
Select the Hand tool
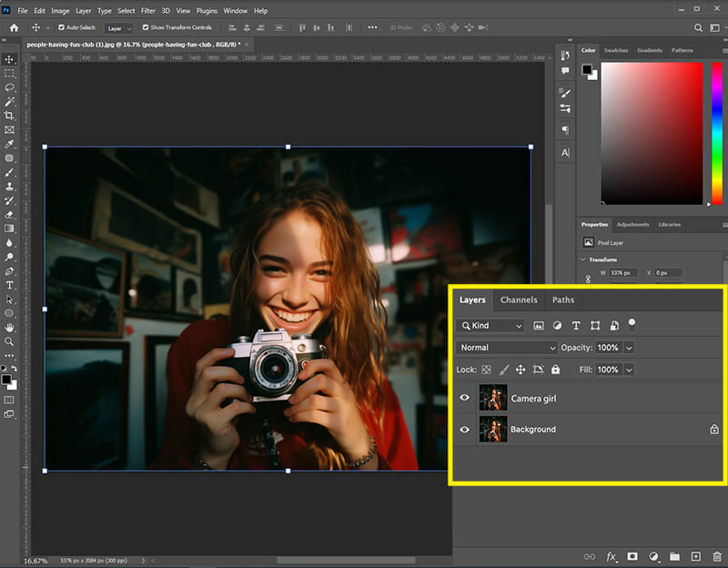pos(9,328)
